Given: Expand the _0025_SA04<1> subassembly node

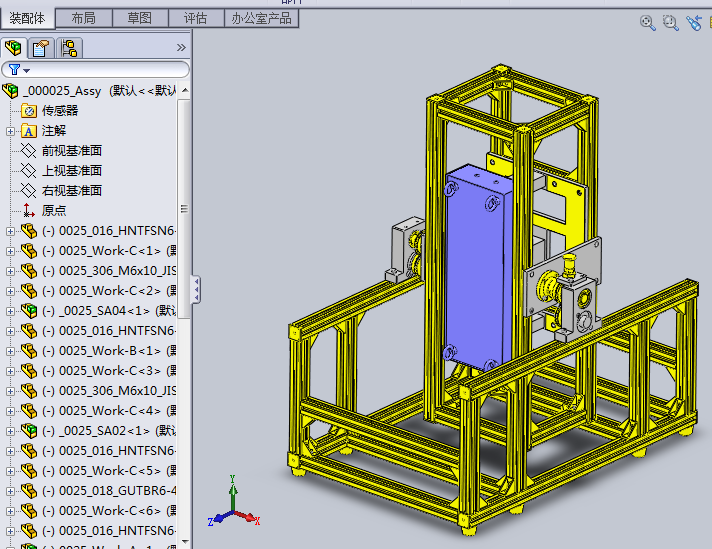Looking at the screenshot, I should pyautogui.click(x=10, y=311).
